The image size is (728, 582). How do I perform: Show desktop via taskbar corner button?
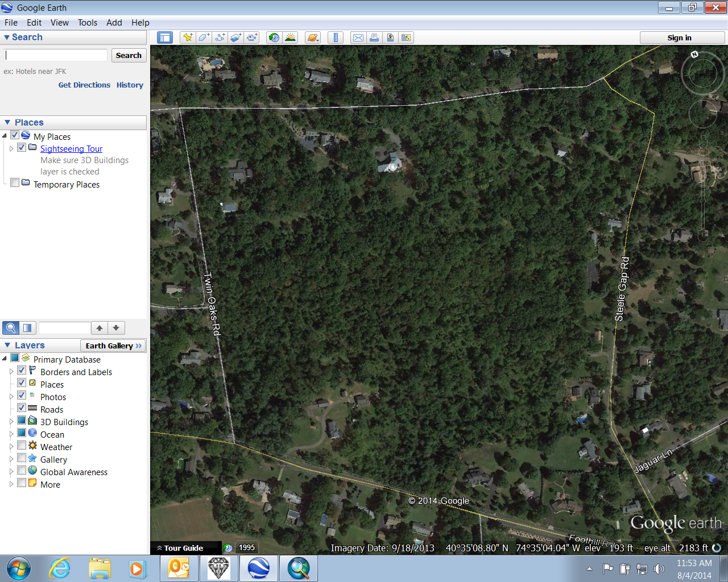click(723, 568)
